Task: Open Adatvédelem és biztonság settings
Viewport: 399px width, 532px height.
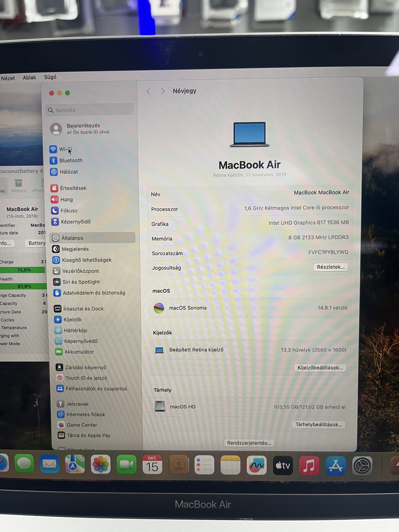Action: 89,293
